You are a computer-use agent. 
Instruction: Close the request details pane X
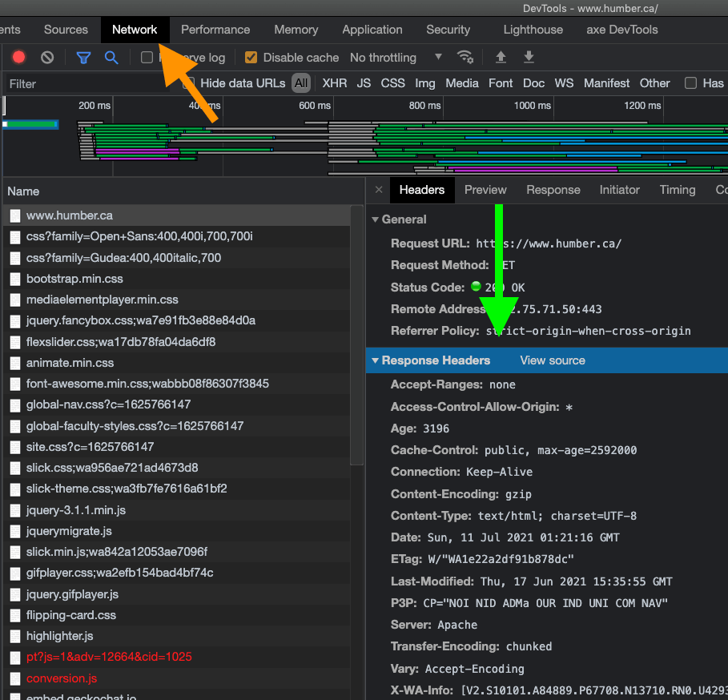click(379, 190)
